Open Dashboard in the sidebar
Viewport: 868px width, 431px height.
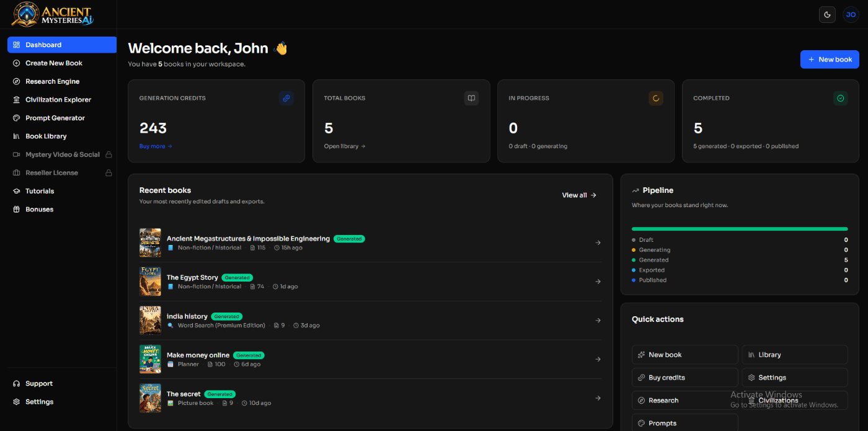pos(62,45)
